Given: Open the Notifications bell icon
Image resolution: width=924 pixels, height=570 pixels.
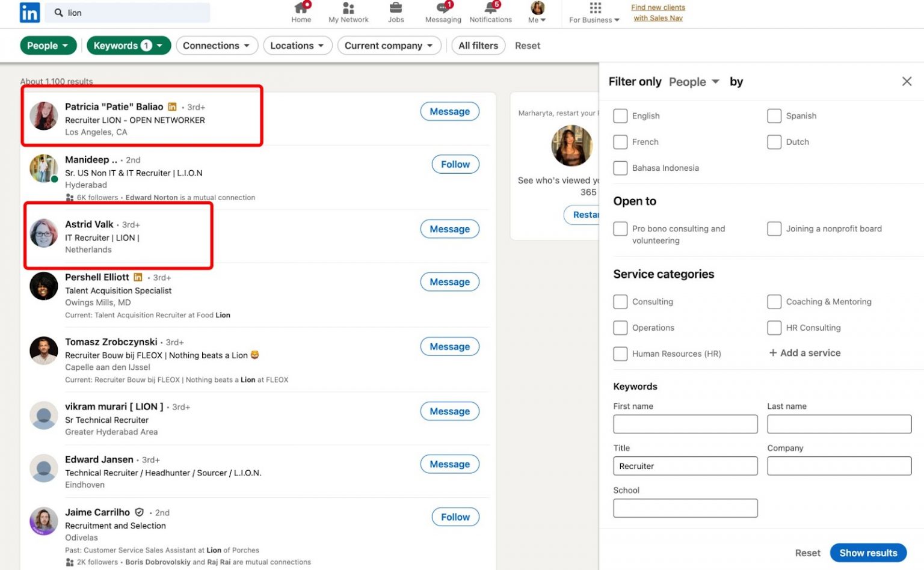Looking at the screenshot, I should click(x=491, y=8).
